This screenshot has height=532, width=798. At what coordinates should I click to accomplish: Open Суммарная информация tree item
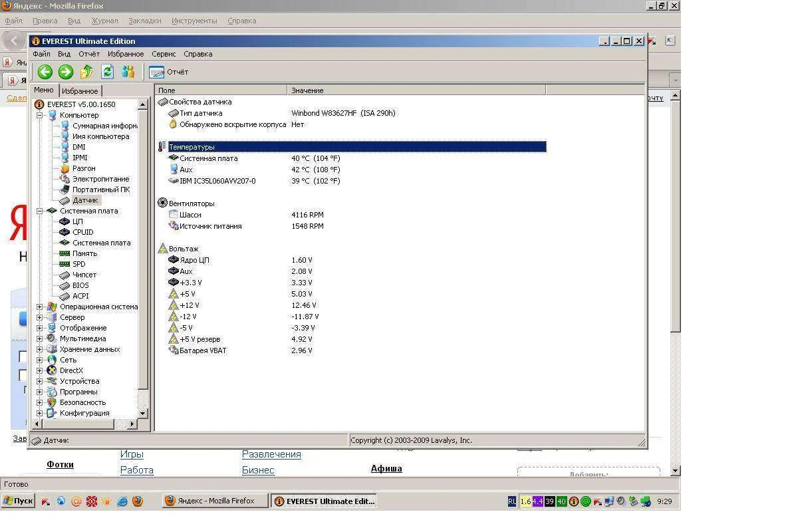[x=104, y=126]
